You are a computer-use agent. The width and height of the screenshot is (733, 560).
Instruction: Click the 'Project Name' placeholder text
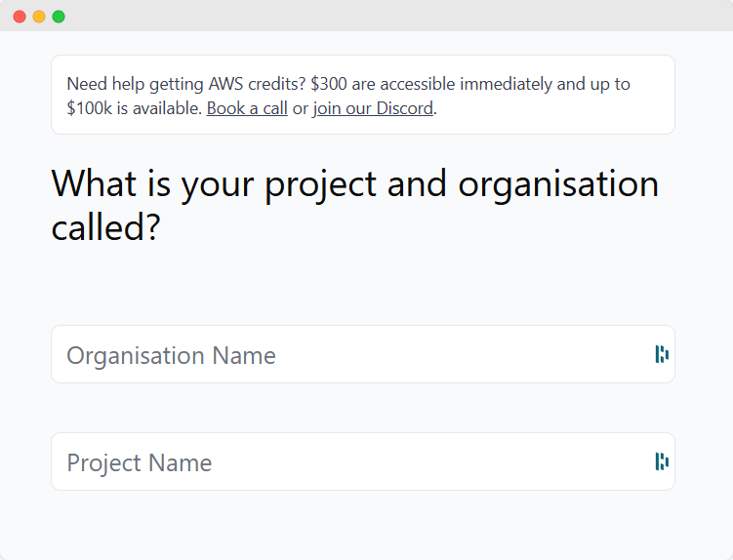pyautogui.click(x=140, y=463)
